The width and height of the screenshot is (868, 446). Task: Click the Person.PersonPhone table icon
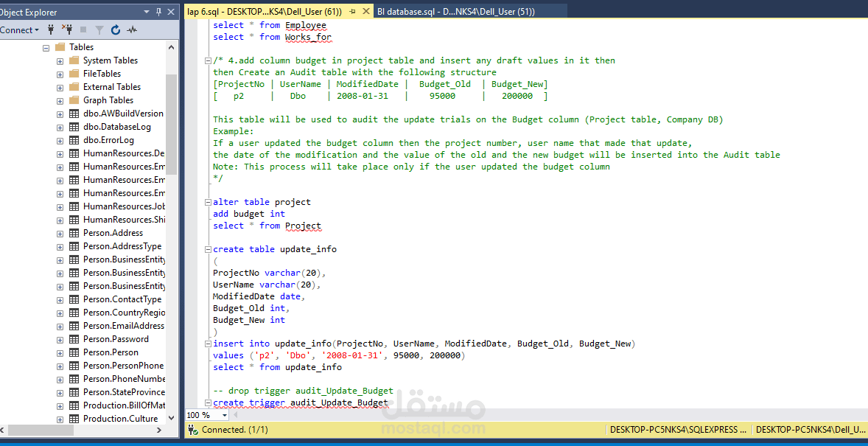[74, 366]
